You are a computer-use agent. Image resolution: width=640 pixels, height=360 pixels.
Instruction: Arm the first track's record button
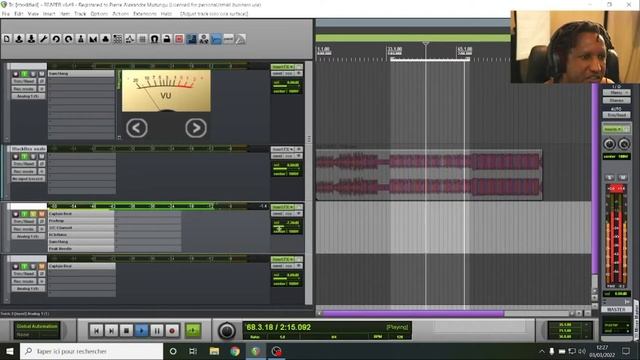tap(16, 74)
